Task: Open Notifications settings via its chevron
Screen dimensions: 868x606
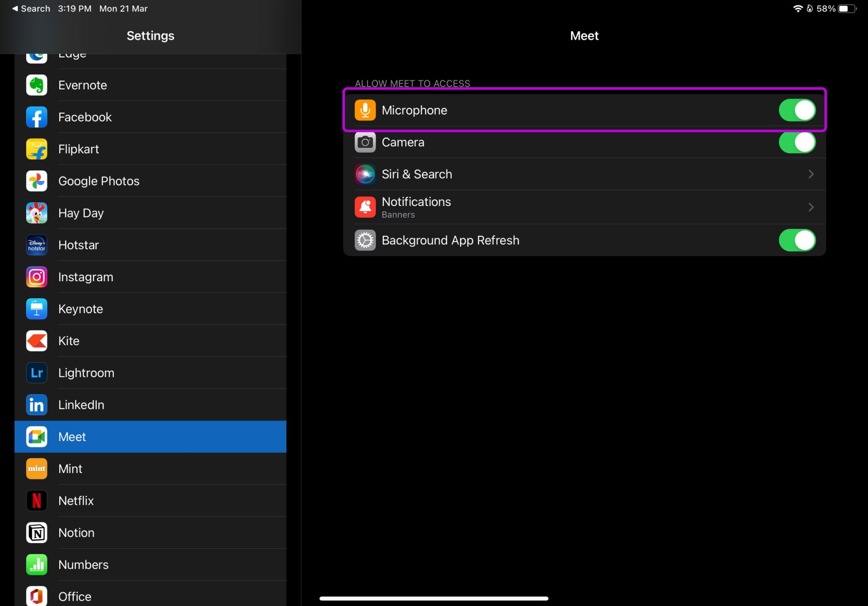Action: point(811,207)
